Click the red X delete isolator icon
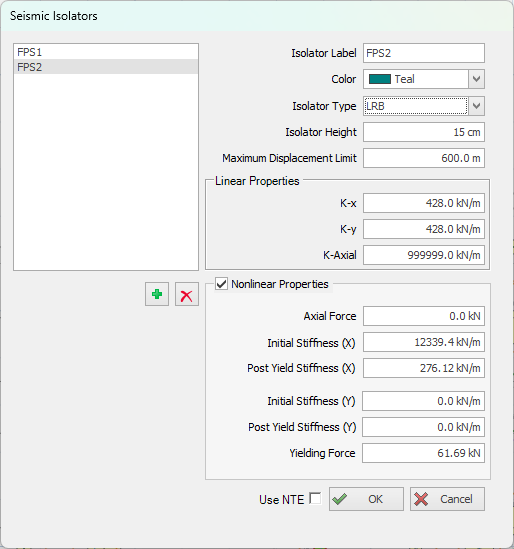The height and width of the screenshot is (549, 514). click(187, 294)
